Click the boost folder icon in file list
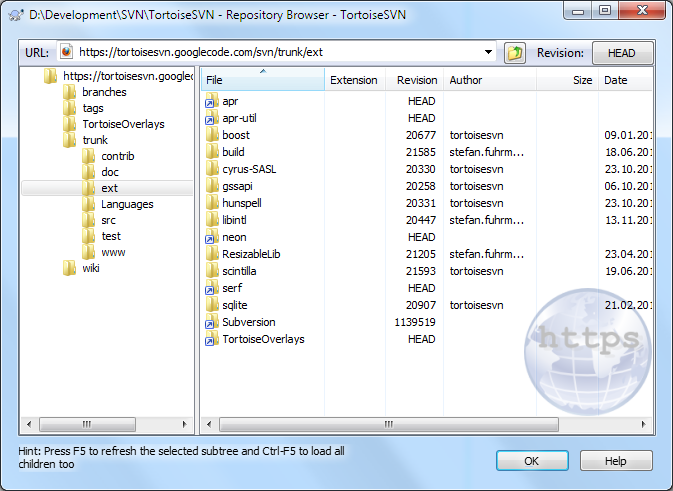The height and width of the screenshot is (491, 673). (212, 135)
